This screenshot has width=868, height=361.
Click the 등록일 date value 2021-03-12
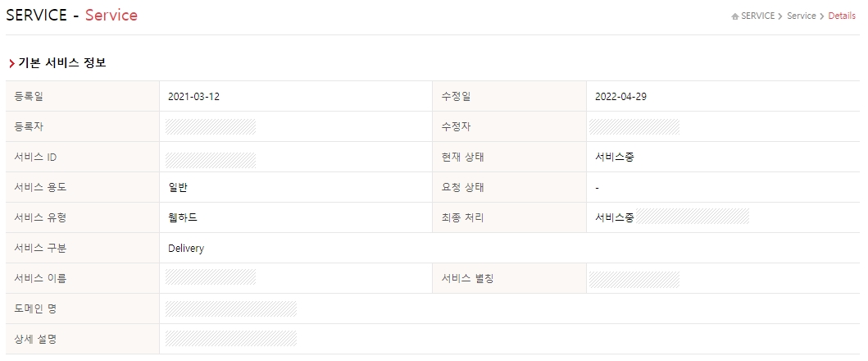click(x=193, y=97)
